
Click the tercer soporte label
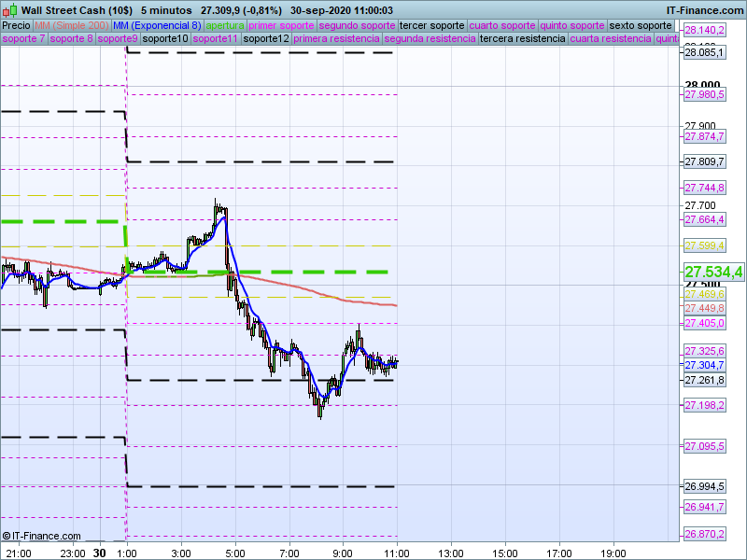(x=432, y=26)
